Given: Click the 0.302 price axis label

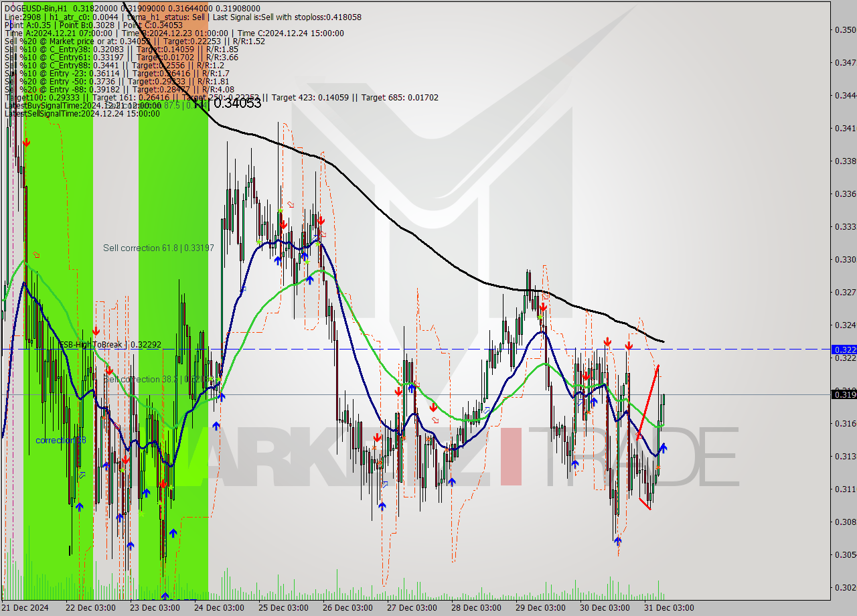Looking at the screenshot, I should point(846,588).
